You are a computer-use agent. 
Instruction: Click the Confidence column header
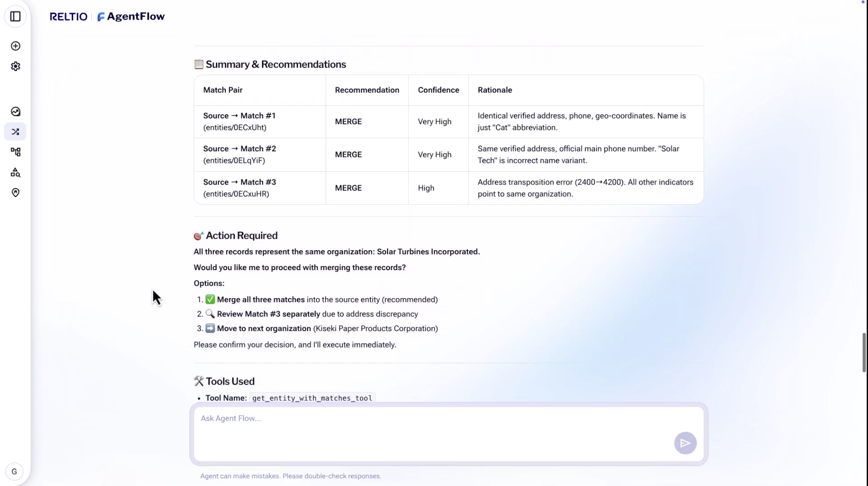pos(438,90)
